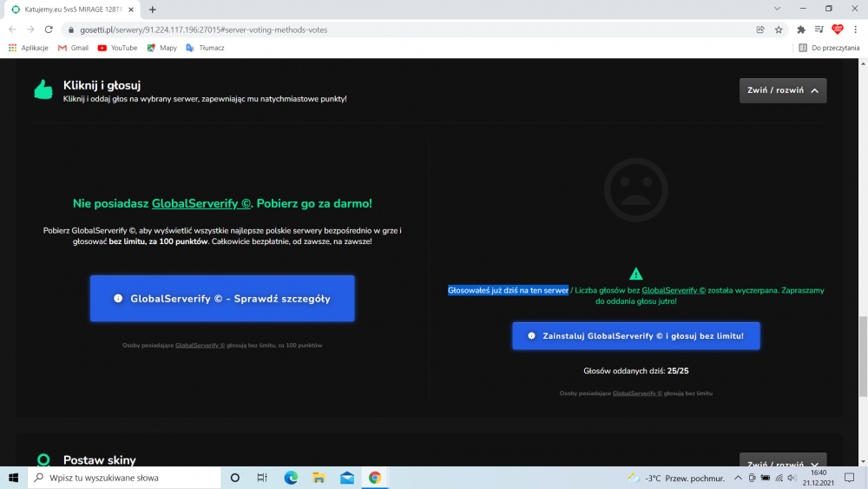
Task: Click GlobalServerify link in green heading
Action: coord(201,204)
